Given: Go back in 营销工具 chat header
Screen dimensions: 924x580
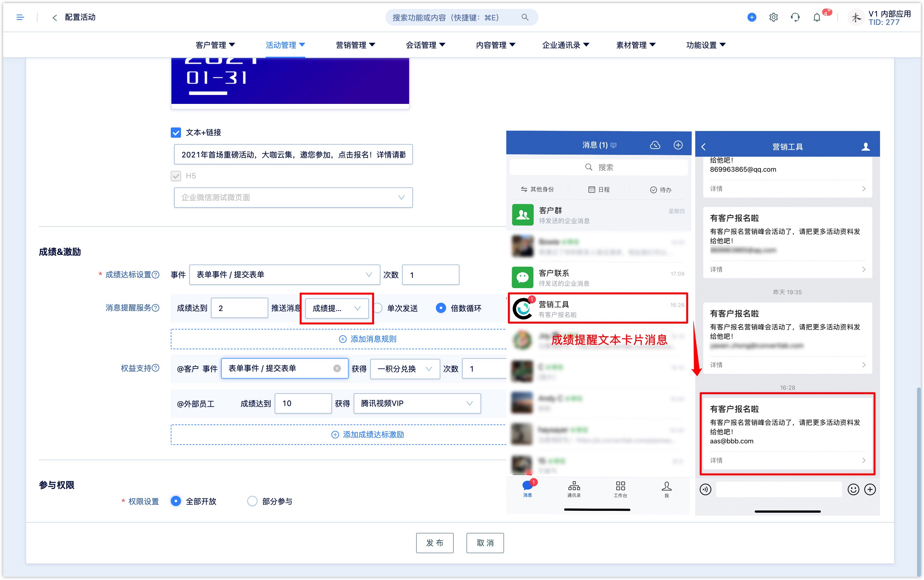Looking at the screenshot, I should pos(704,147).
